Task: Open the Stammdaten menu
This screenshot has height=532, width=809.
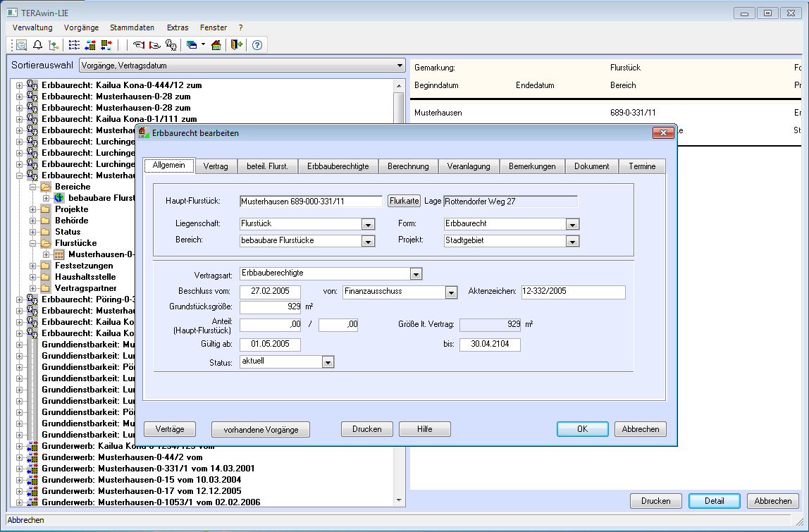Action: point(132,27)
